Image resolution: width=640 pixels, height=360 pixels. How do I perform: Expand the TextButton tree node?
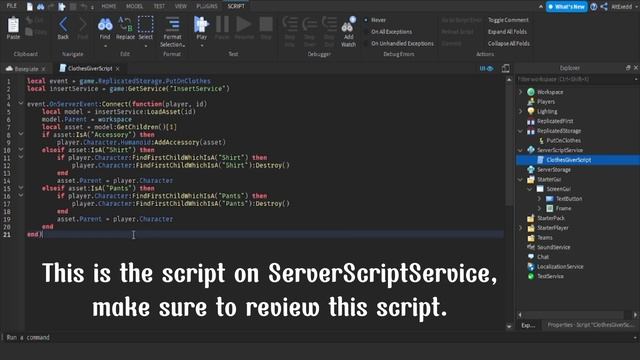point(539,199)
